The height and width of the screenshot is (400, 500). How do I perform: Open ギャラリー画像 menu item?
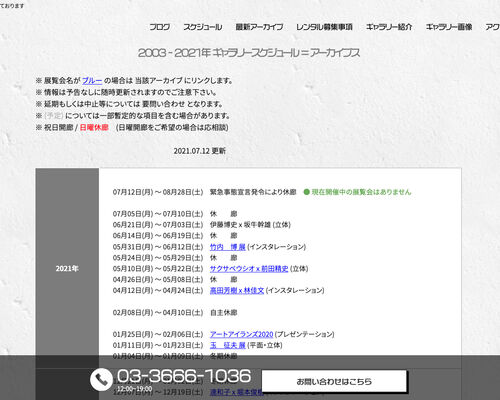[449, 27]
